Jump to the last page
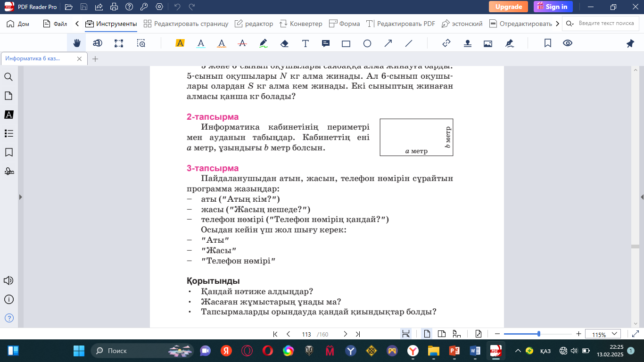 coord(358,334)
